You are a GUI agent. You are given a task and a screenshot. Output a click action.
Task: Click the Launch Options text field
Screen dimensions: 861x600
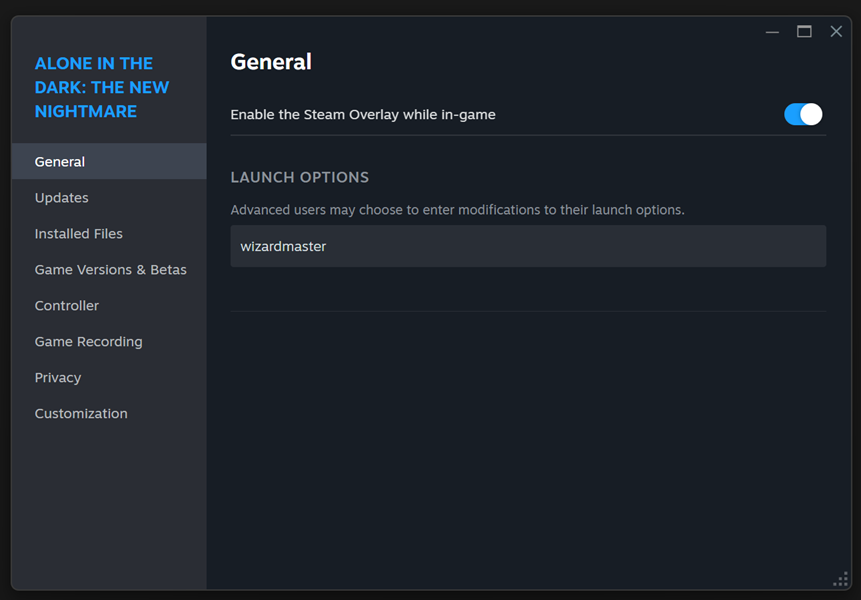tap(528, 246)
